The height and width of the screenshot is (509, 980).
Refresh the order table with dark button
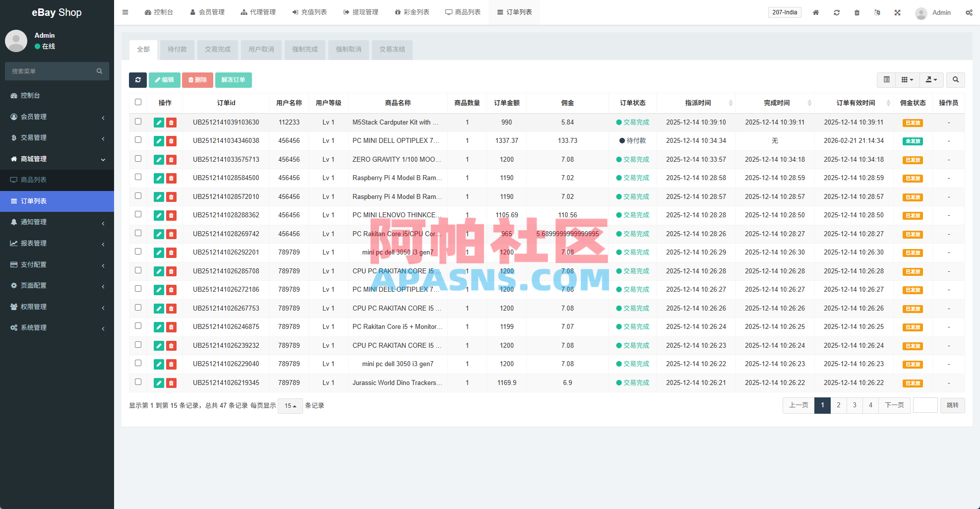(138, 80)
